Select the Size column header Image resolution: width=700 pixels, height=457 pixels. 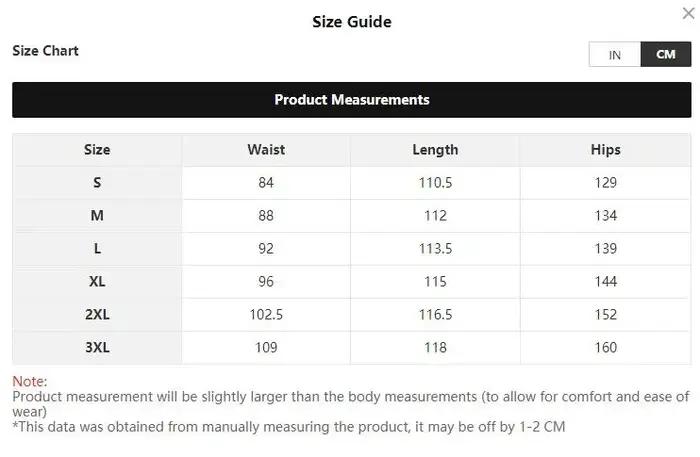97,150
